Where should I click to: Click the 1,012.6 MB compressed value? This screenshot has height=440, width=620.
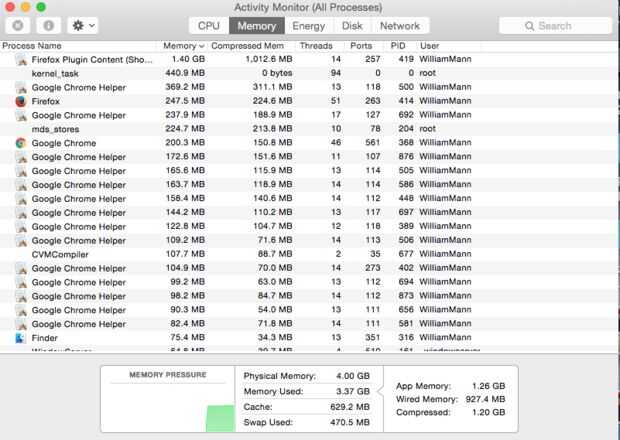click(269, 59)
